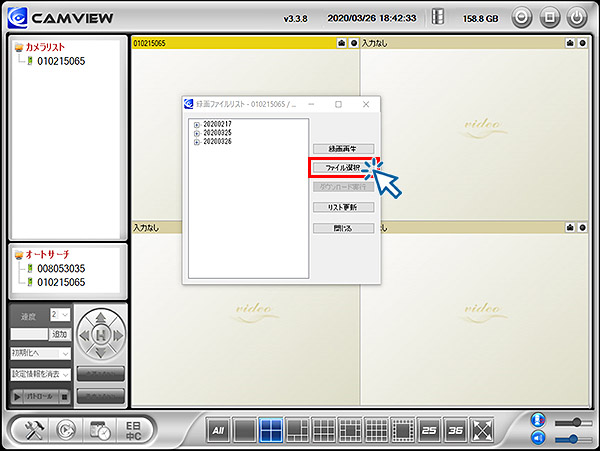
Task: Select camera 010215065 in the カメラリスト tree
Action: [x=60, y=61]
